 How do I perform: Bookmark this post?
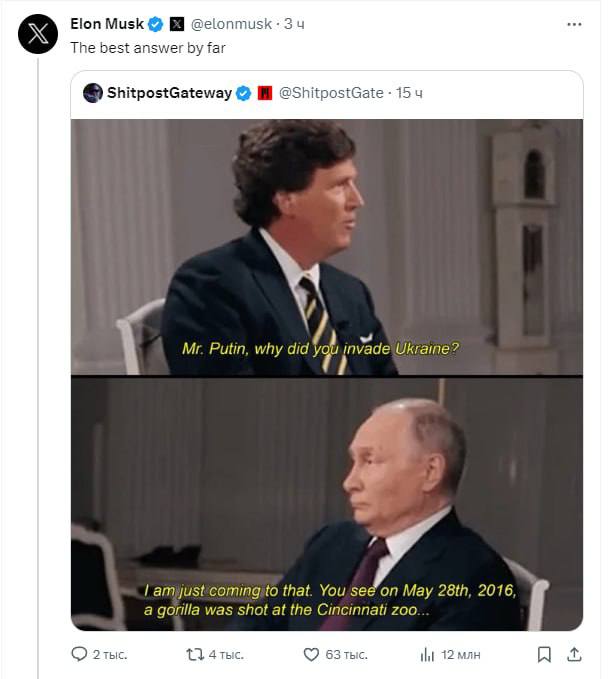[544, 654]
